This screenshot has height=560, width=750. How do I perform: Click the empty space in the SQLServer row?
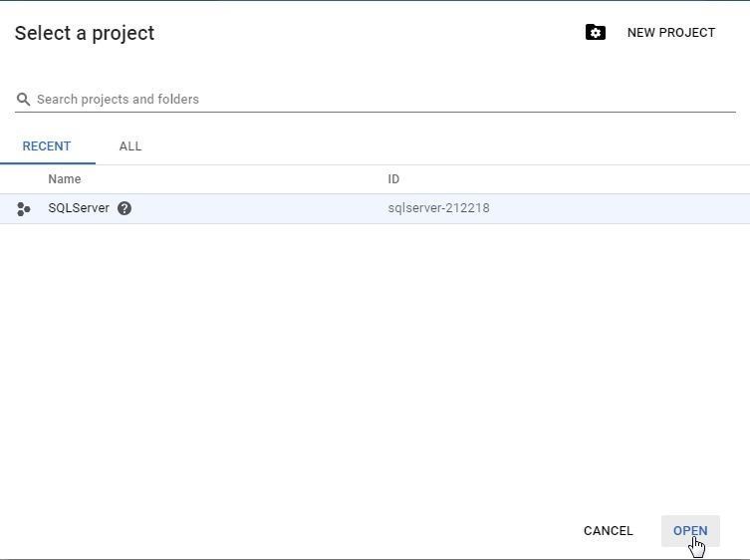tap(259, 208)
